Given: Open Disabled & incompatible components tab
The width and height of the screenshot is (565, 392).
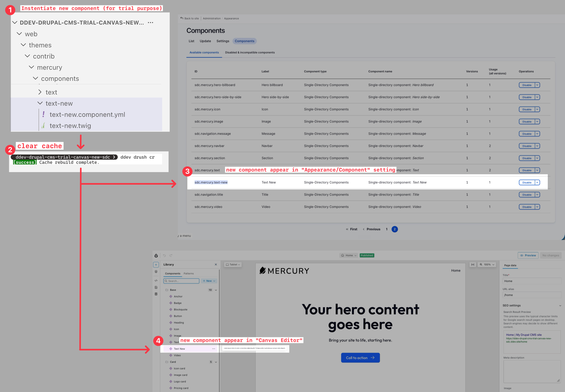Looking at the screenshot, I should (x=250, y=52).
